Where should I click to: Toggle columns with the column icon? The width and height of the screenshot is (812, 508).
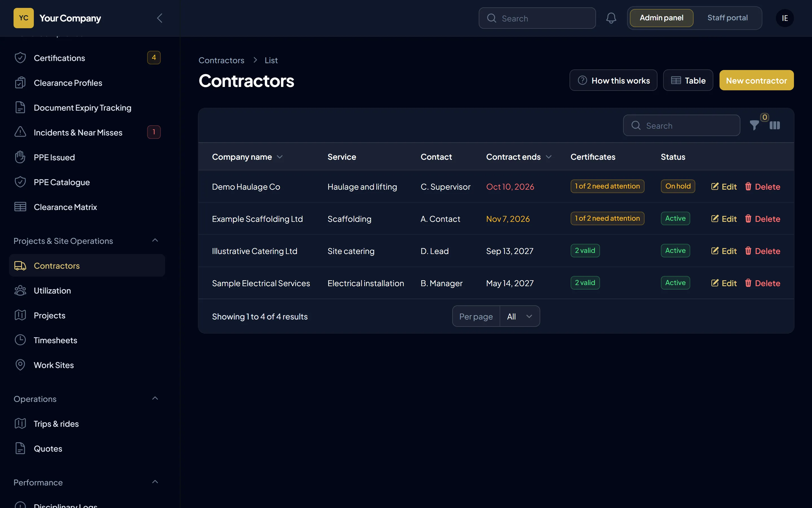[x=775, y=125]
